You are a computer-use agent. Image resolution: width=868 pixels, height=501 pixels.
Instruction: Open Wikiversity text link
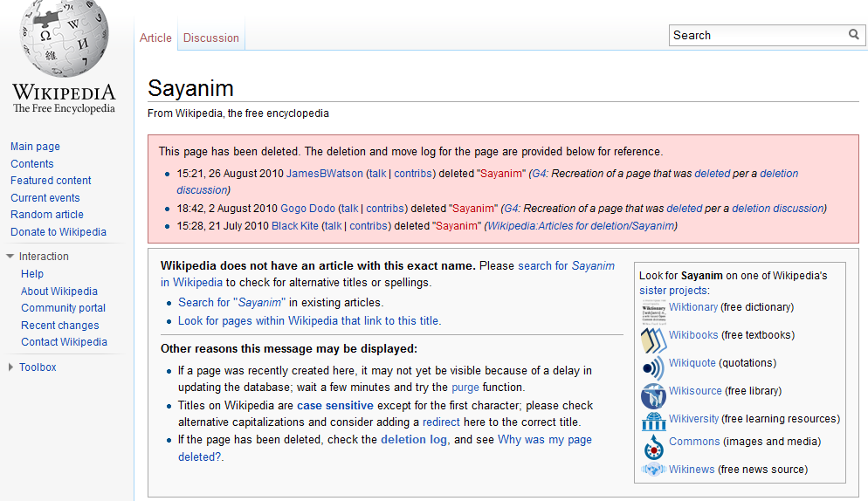pos(693,418)
